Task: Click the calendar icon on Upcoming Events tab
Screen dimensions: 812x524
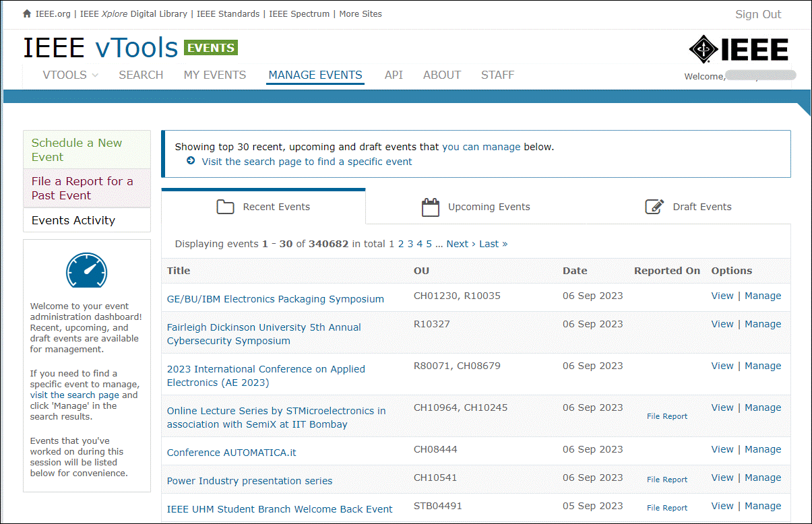Action: tap(429, 206)
